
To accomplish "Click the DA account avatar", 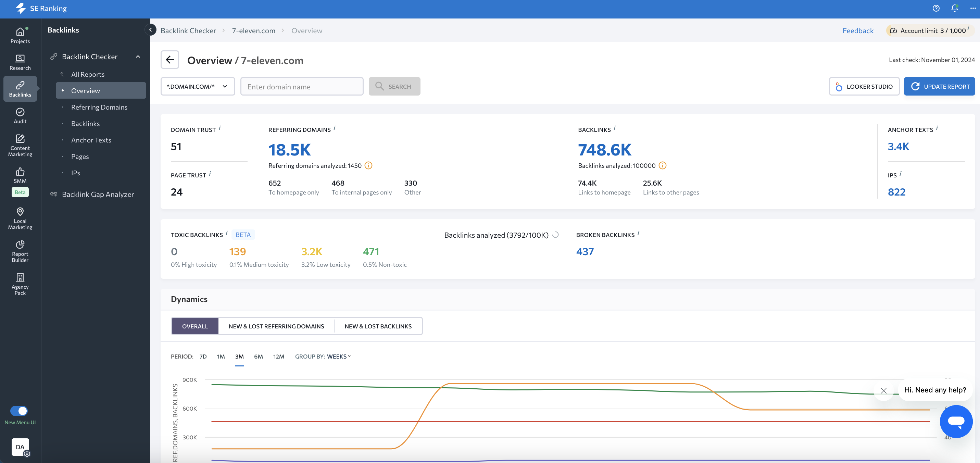I will (x=20, y=447).
